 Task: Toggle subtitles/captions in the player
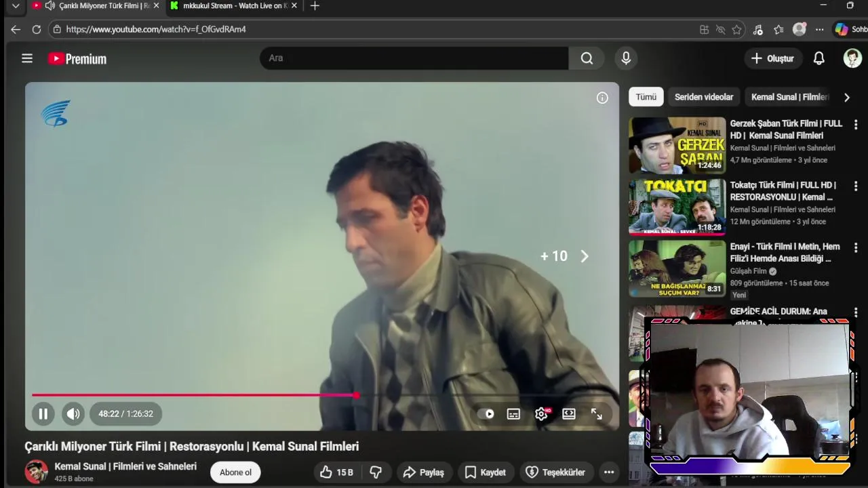[513, 414]
